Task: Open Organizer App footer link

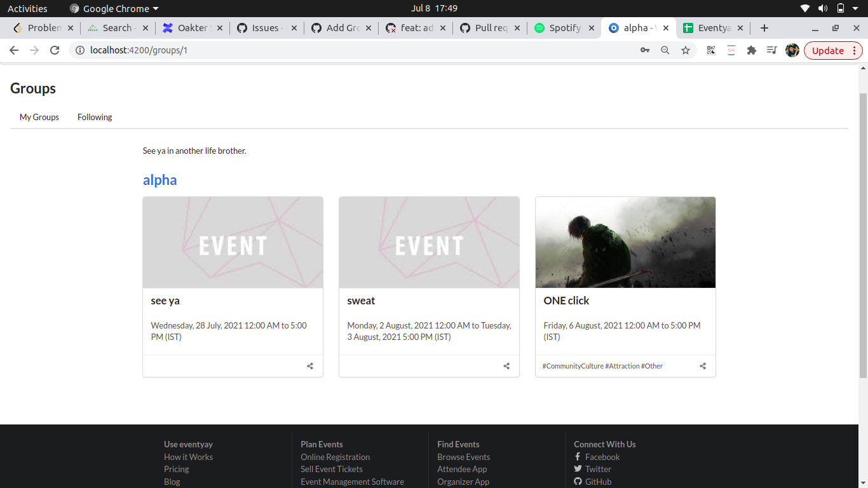Action: (x=463, y=482)
